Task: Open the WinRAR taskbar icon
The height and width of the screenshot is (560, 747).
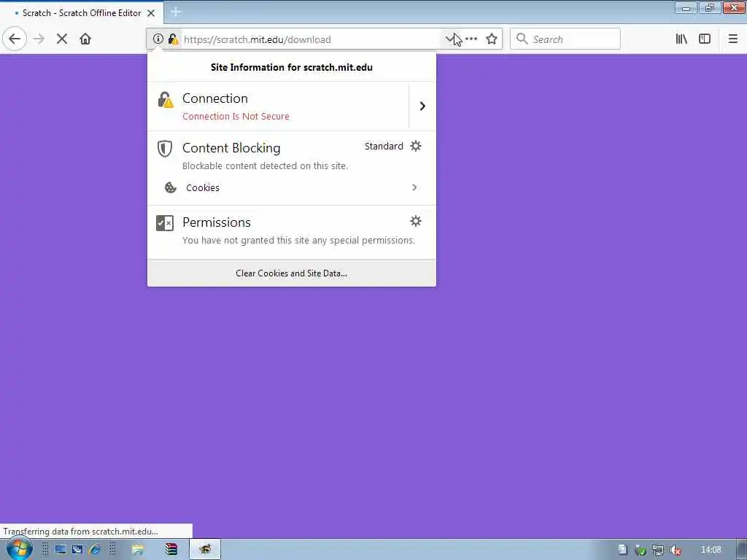Action: pyautogui.click(x=171, y=550)
